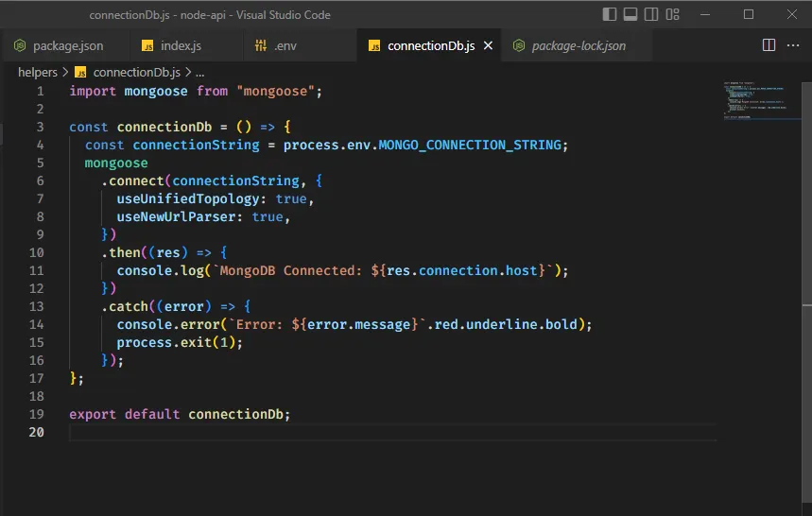Screen dimensions: 812x516
Task: Click the connectionDb declaration on line 3
Action: (x=164, y=128)
